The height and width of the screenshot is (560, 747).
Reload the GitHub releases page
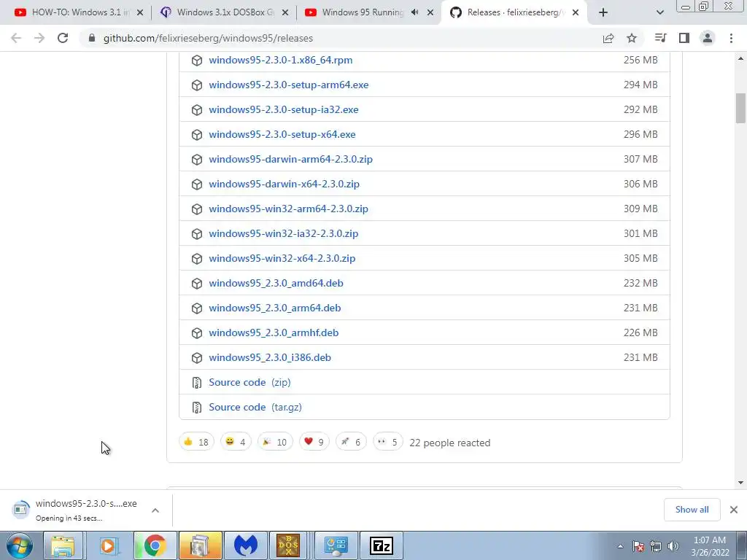point(63,38)
